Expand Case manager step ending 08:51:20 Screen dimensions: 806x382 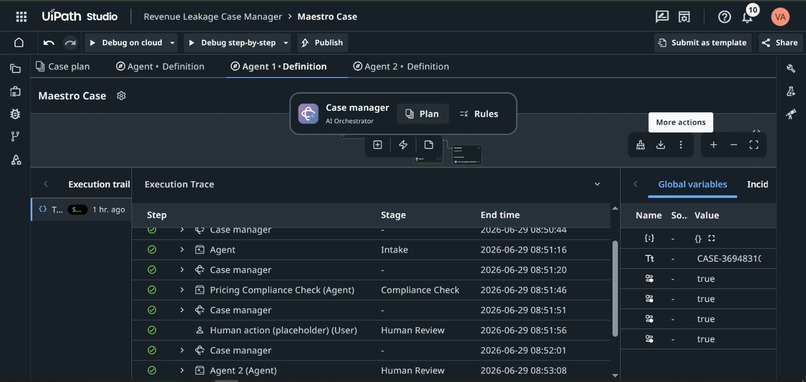click(182, 270)
